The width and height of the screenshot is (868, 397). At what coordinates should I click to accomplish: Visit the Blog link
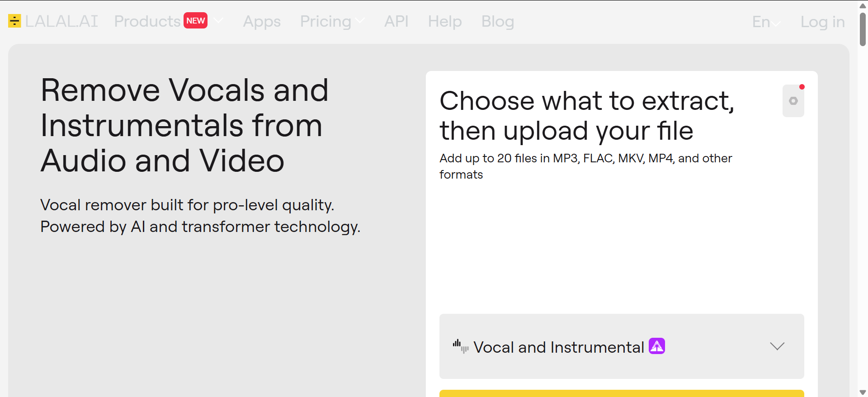(x=498, y=21)
